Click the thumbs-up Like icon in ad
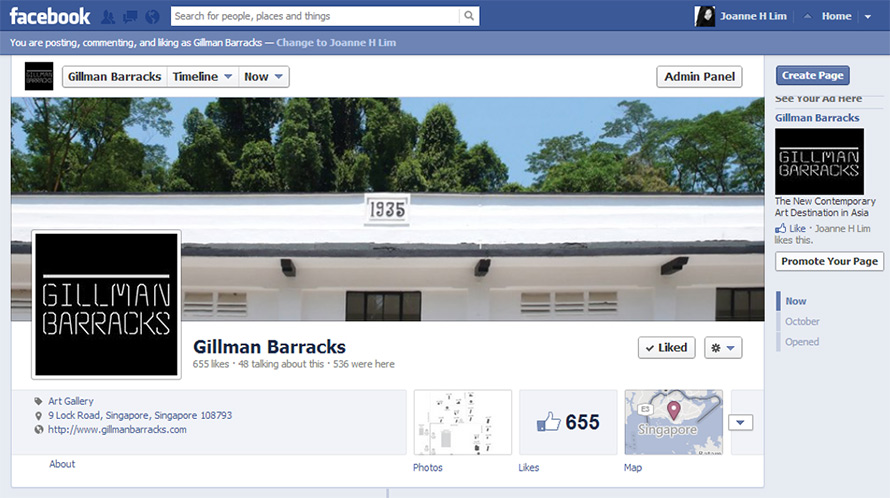 tap(781, 228)
